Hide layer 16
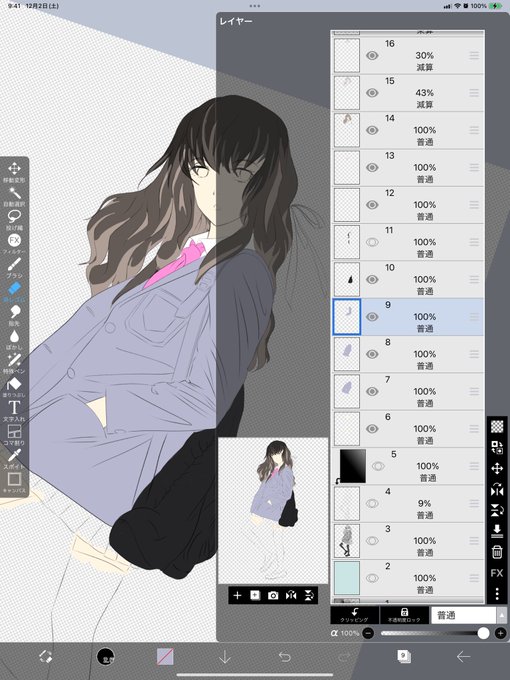Image resolution: width=510 pixels, height=680 pixels. coord(372,56)
